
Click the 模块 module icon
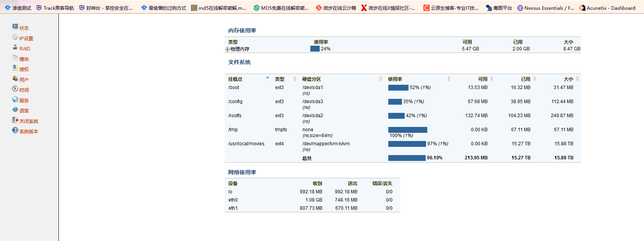point(15,57)
